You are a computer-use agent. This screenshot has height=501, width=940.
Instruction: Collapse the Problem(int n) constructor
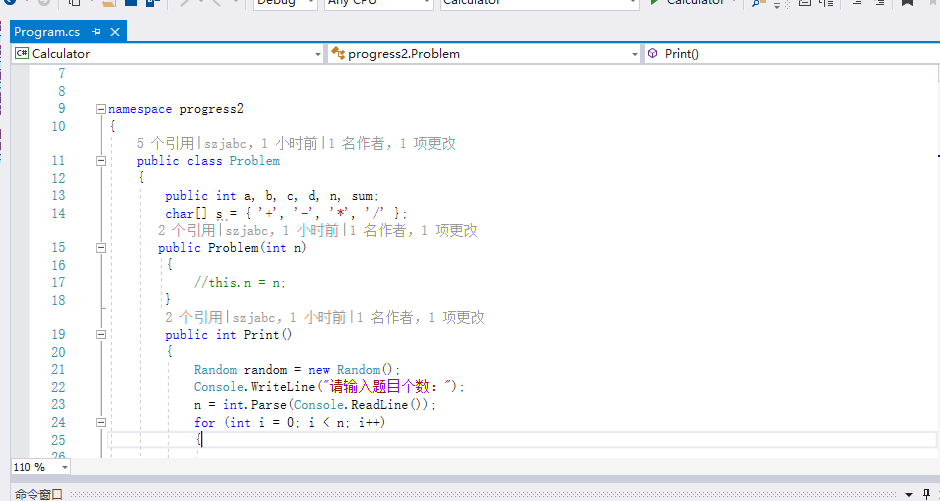[101, 248]
